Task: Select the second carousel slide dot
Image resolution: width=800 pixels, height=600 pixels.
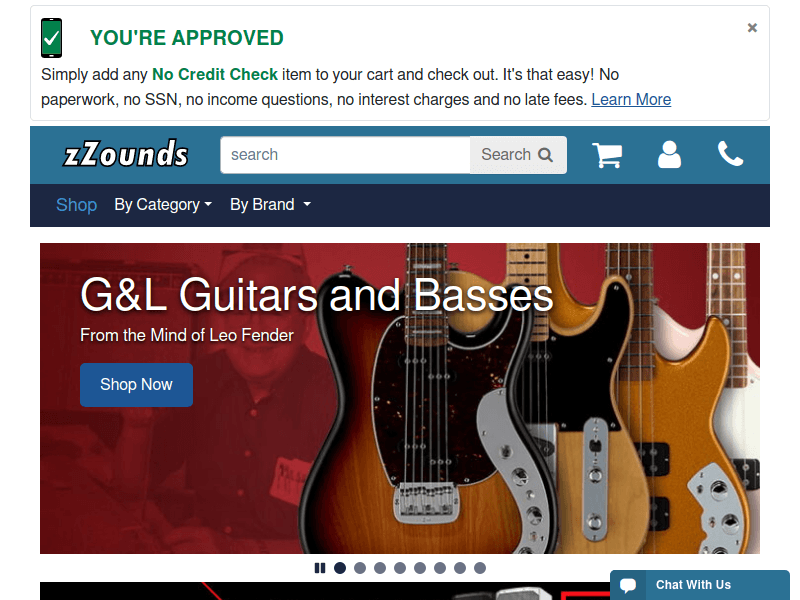Action: (x=360, y=568)
